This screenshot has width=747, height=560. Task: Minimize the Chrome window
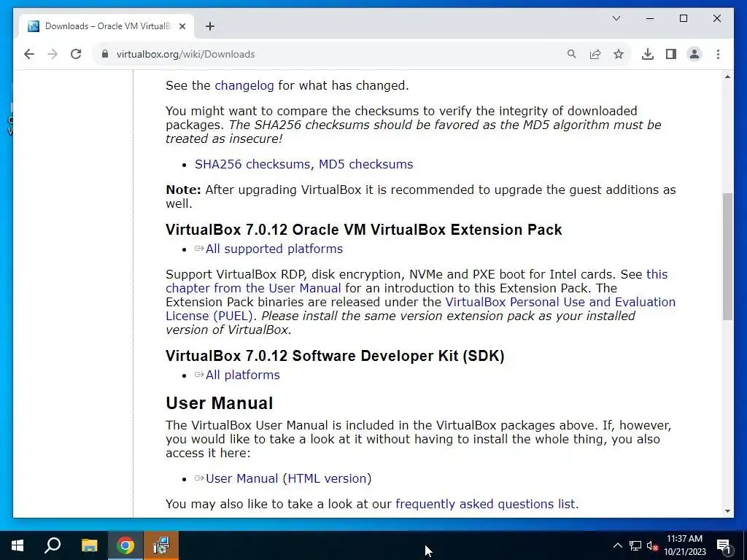click(x=650, y=18)
